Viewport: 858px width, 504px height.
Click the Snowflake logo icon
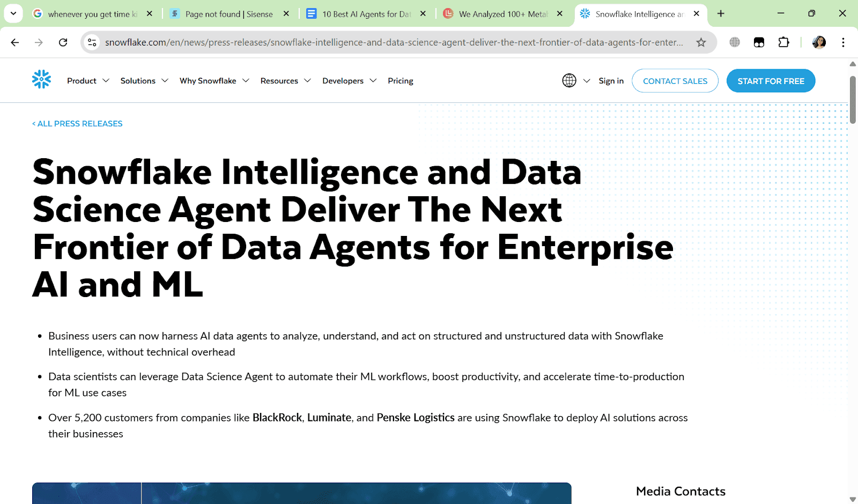tap(41, 79)
